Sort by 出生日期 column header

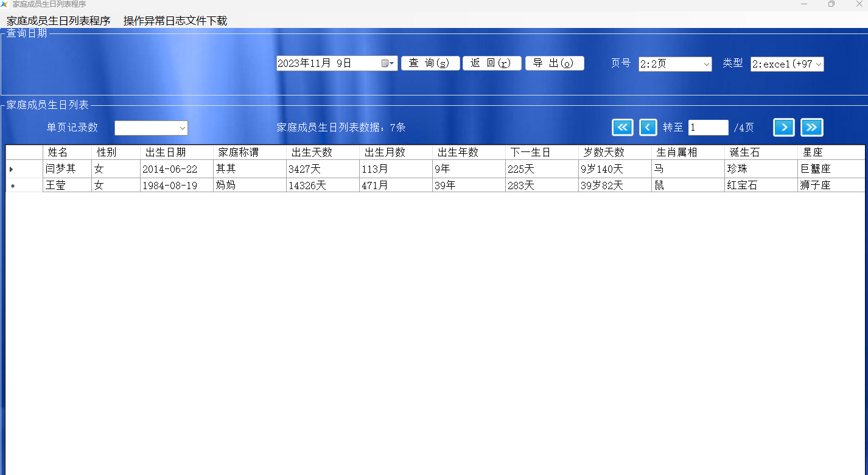pyautogui.click(x=177, y=153)
